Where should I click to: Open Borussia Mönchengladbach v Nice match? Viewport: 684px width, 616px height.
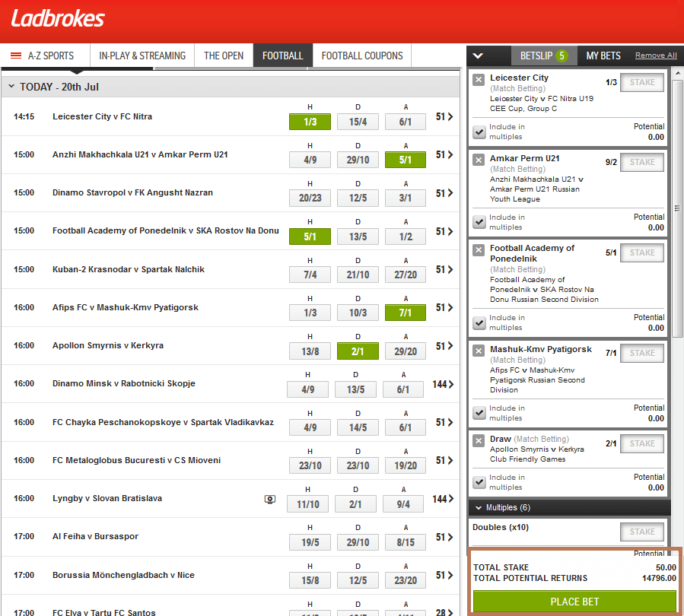click(x=123, y=575)
